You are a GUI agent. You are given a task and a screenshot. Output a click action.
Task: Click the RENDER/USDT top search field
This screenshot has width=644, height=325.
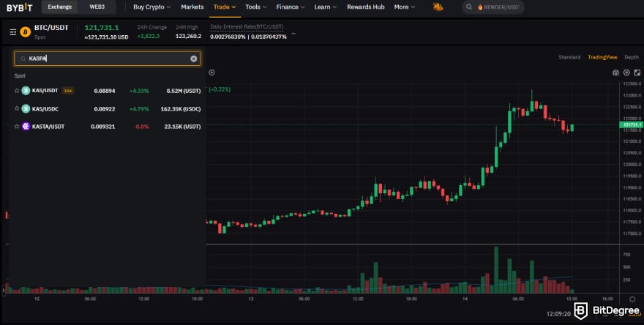(x=493, y=7)
